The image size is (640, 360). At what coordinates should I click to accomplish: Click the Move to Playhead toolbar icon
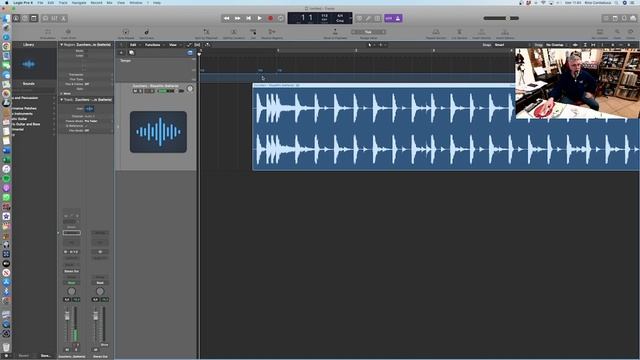[335, 33]
